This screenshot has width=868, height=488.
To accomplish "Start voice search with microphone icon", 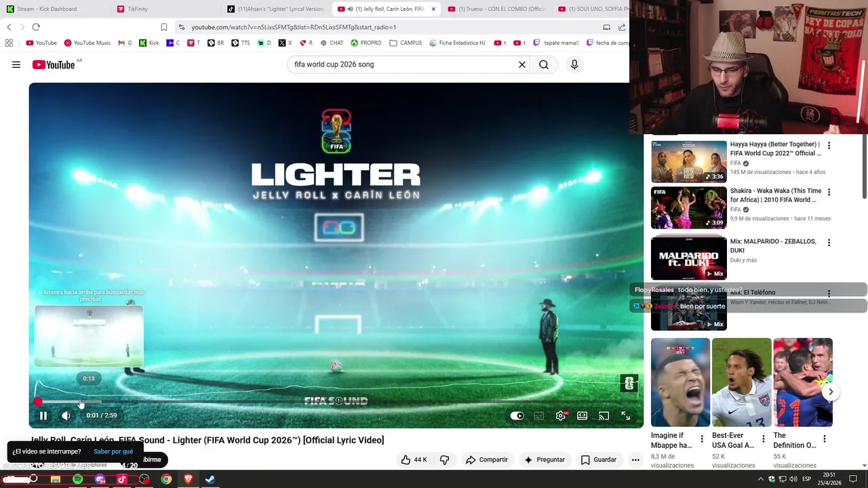I will coord(574,64).
